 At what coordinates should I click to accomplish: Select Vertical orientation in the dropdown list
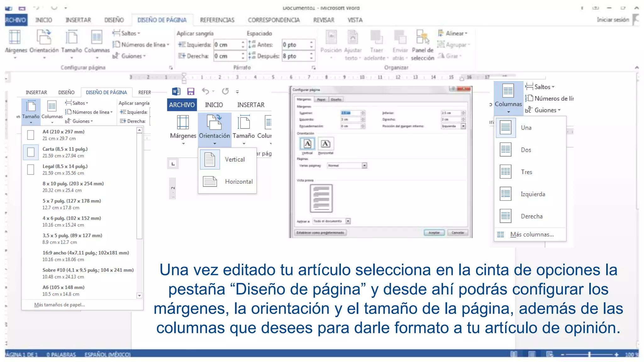(x=228, y=159)
